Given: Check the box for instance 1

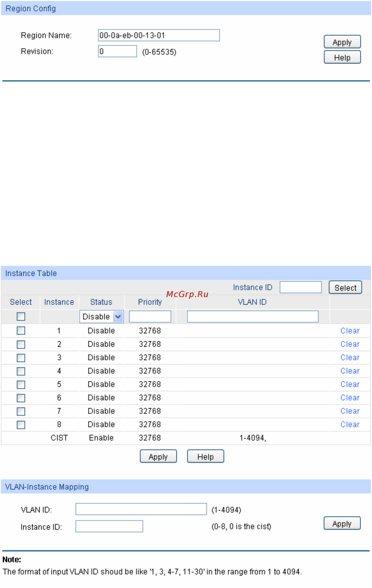Looking at the screenshot, I should 21,331.
